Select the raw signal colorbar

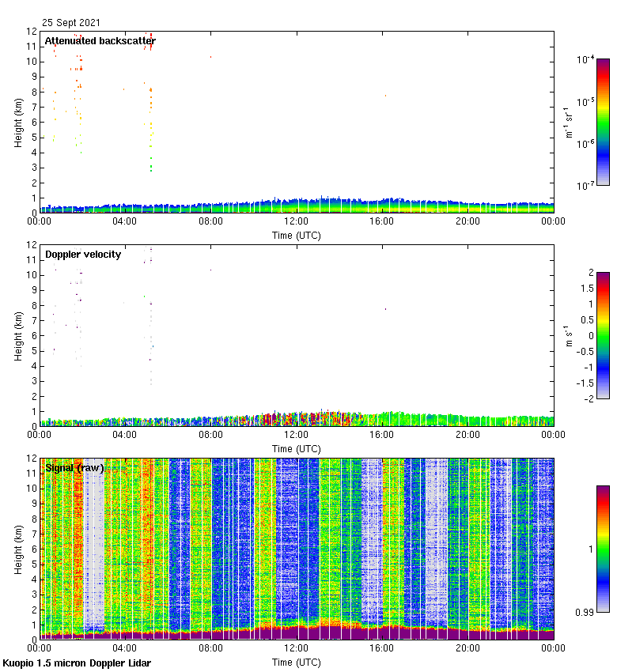(x=602, y=549)
